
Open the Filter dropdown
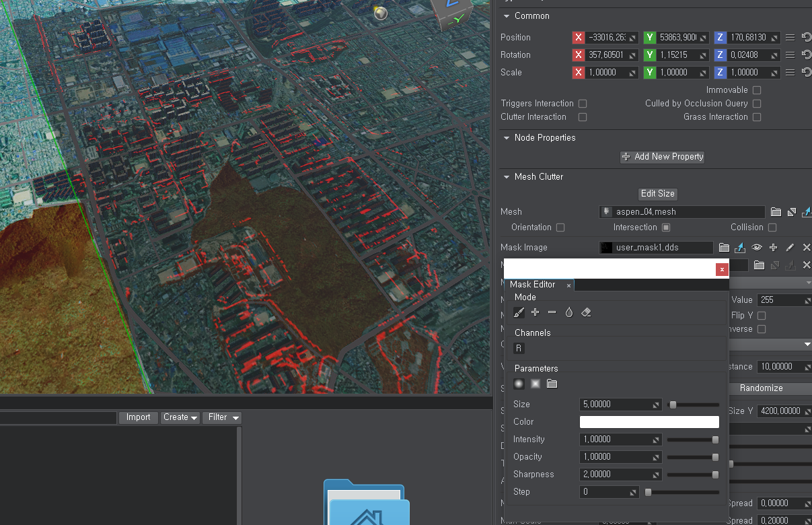click(x=223, y=417)
